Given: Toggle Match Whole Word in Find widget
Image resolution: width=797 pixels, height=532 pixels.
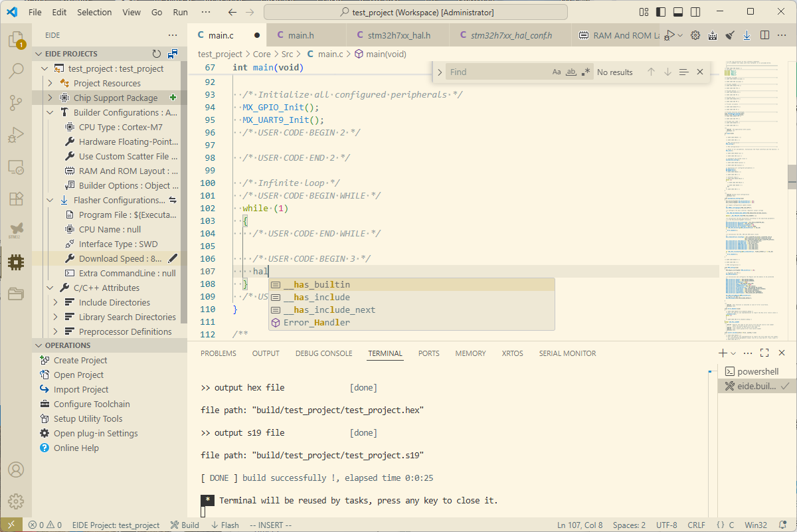Looking at the screenshot, I should (x=571, y=72).
